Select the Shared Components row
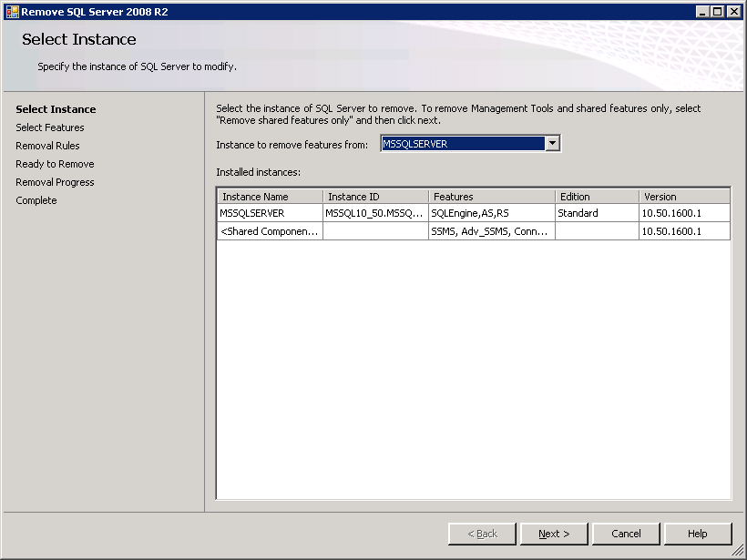The width and height of the screenshot is (747, 560). [270, 231]
